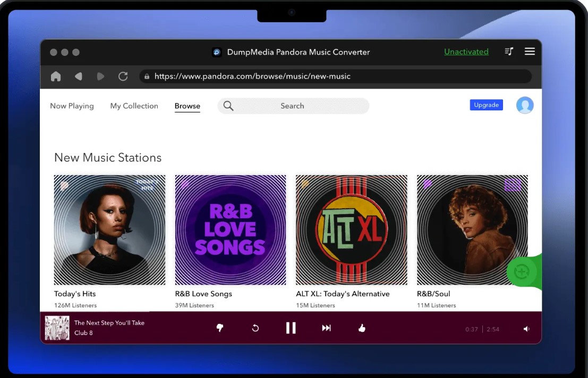The width and height of the screenshot is (588, 378).
Task: Click the green add-to-convert floating button
Action: click(x=522, y=272)
